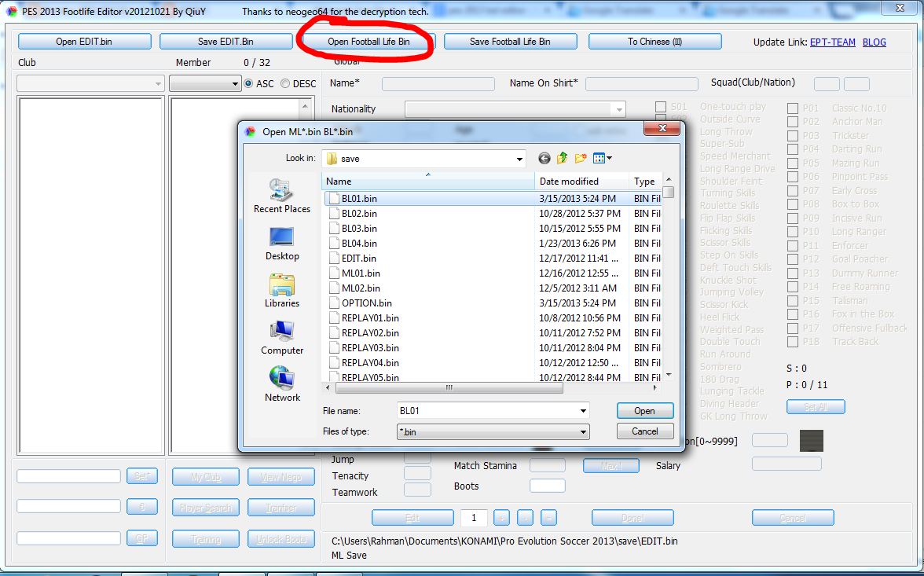Check the P01 Classic No.10 checkbox
Viewport: 924px width, 576px height.
pos(793,108)
